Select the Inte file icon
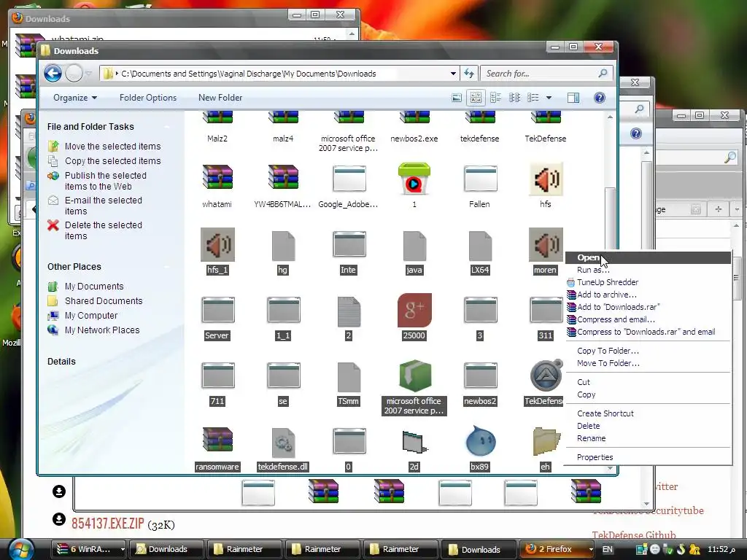The width and height of the screenshot is (747, 560). [x=349, y=244]
